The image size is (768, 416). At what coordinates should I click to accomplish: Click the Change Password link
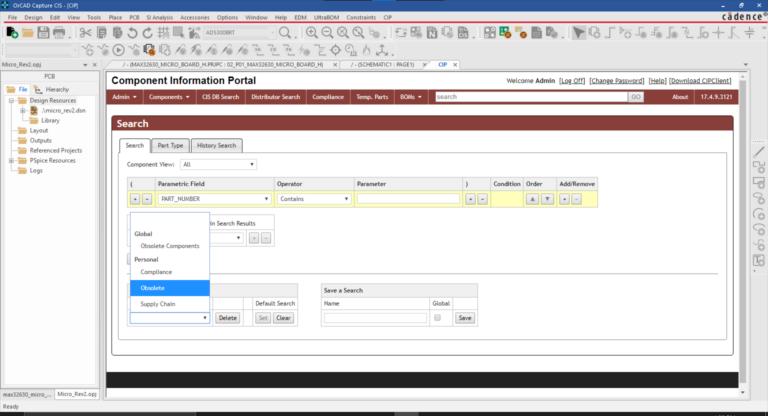pyautogui.click(x=617, y=81)
